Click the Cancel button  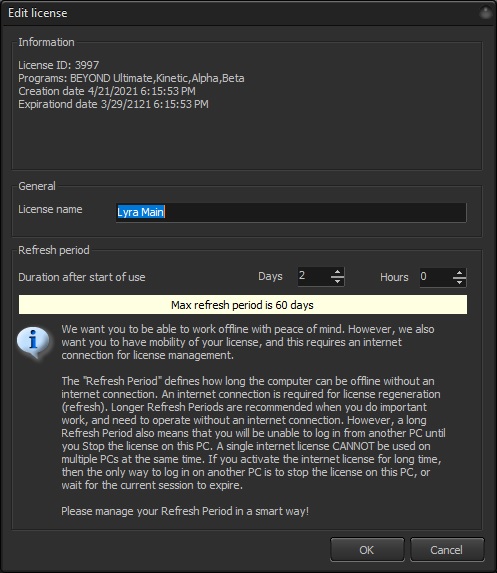point(447,550)
